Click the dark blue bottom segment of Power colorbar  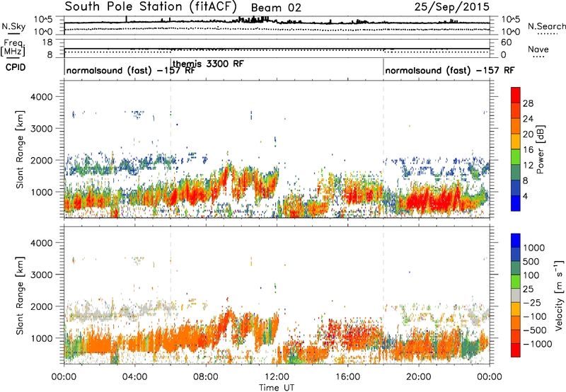click(x=516, y=203)
